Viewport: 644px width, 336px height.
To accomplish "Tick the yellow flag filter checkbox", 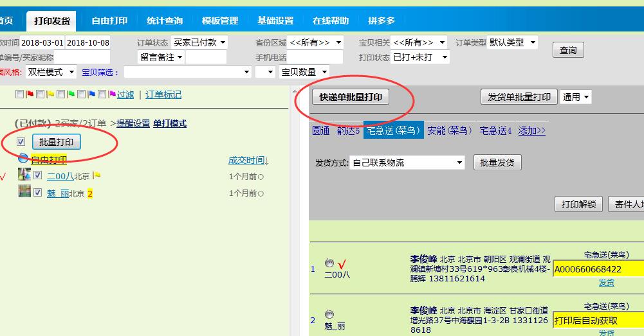I will [41, 95].
